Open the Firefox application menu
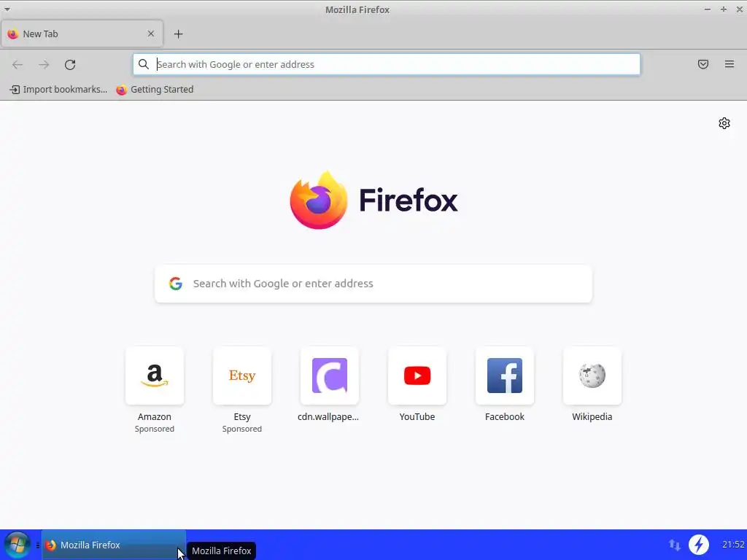 coord(729,64)
